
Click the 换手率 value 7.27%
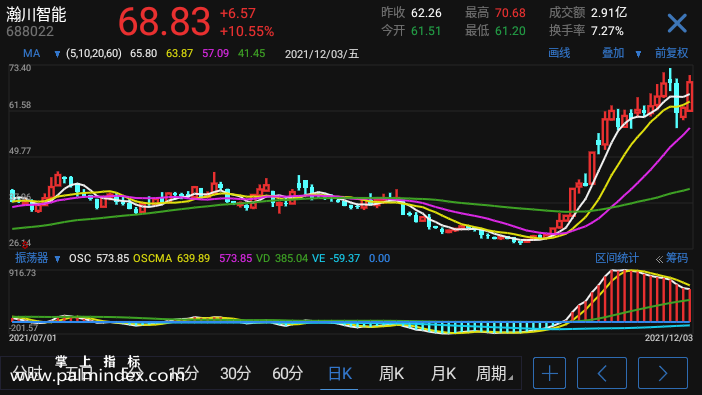point(607,31)
